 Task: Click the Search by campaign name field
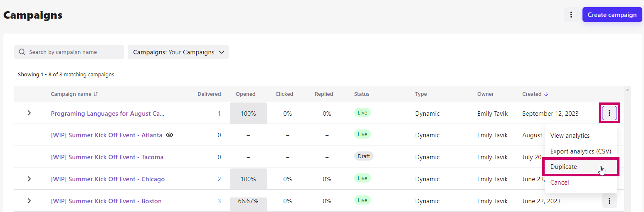point(69,52)
